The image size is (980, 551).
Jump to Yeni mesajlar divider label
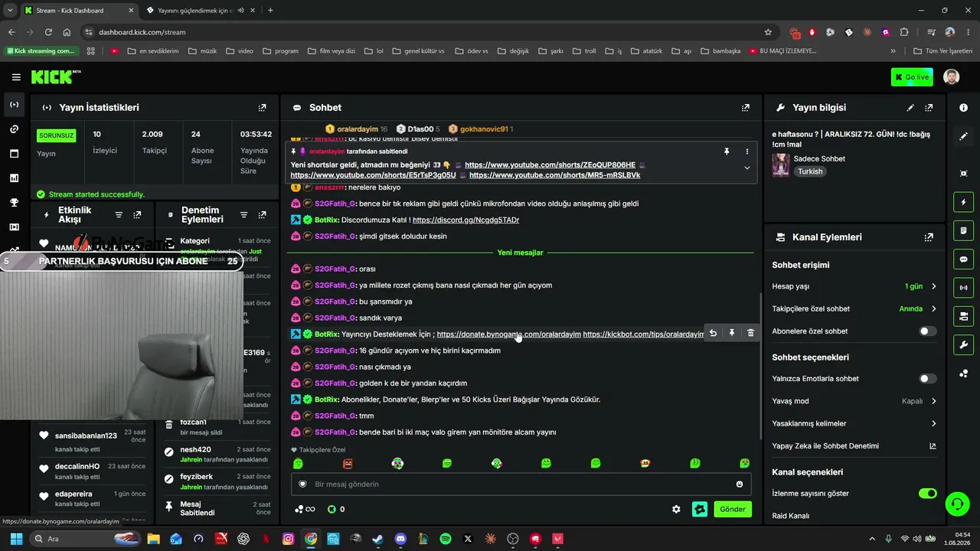click(520, 253)
